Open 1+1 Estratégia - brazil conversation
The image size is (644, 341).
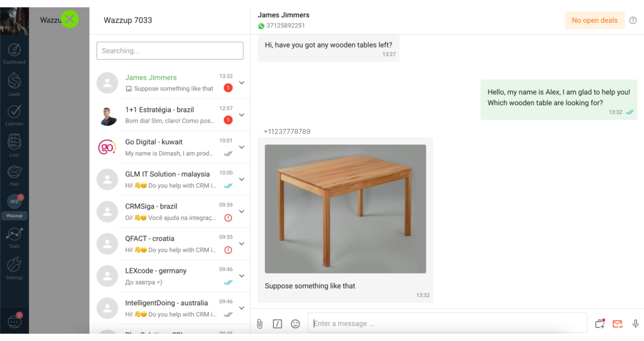click(170, 115)
